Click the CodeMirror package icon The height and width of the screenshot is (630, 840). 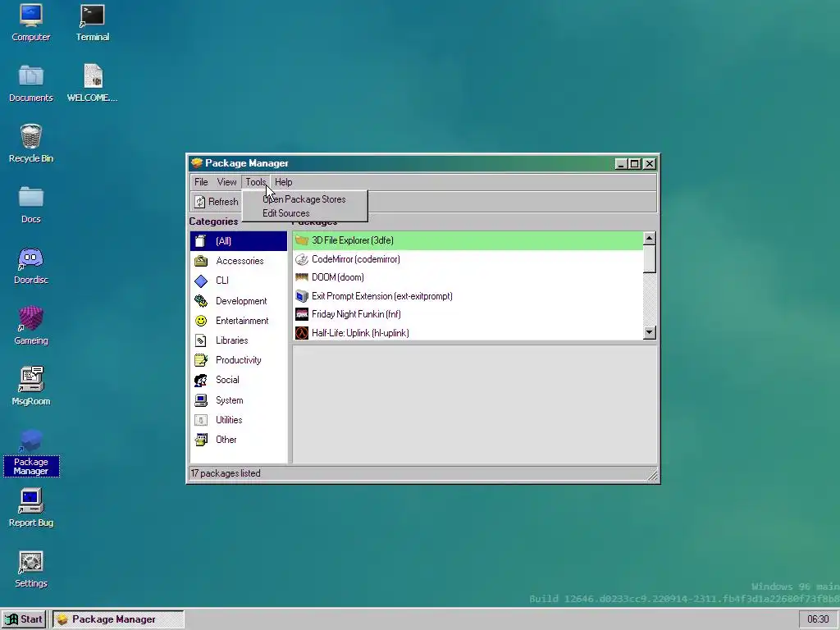click(x=302, y=259)
